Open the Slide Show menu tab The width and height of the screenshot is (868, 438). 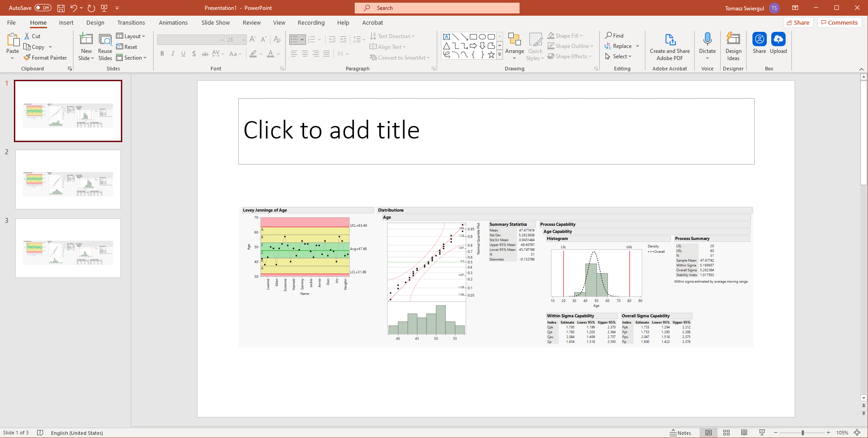pos(215,22)
